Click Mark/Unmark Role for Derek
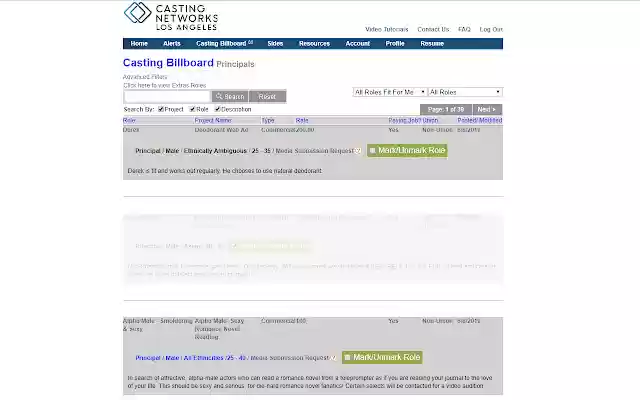Viewport: 640px width, 400px height. click(407, 150)
